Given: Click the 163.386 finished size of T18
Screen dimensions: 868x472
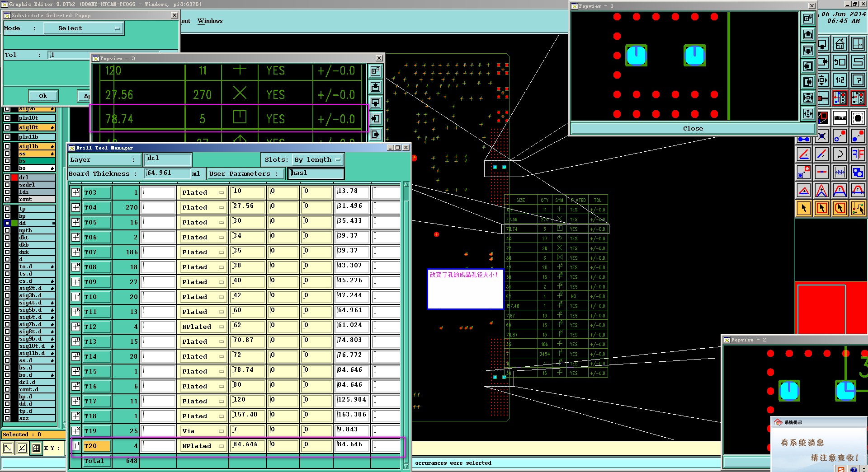Looking at the screenshot, I should coord(352,416).
